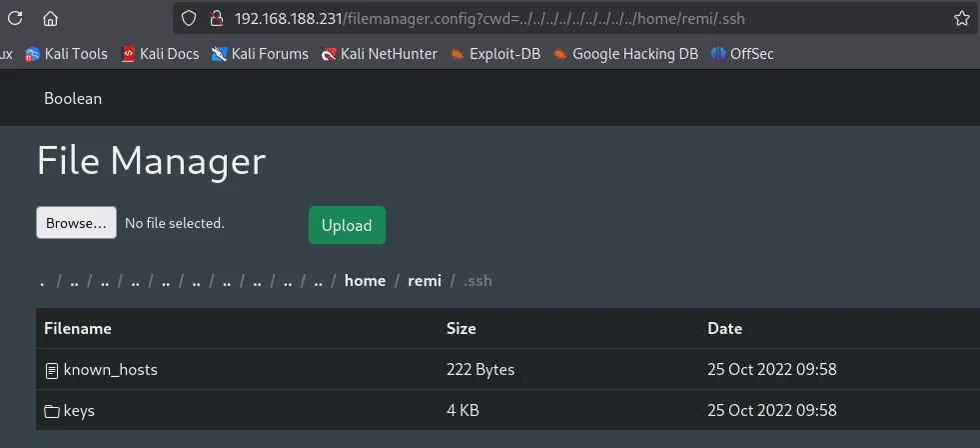Viewport: 980px width, 448px height.
Task: Click the Browse… file chooser button
Action: 76,223
